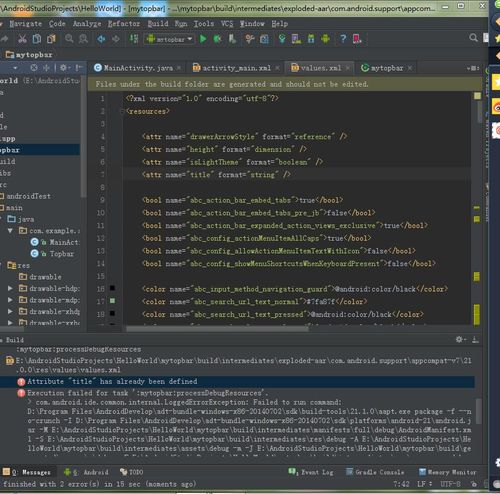Expand drawable-hdpi folder in tree
This screenshot has height=494, width=500.
(x=10, y=288)
